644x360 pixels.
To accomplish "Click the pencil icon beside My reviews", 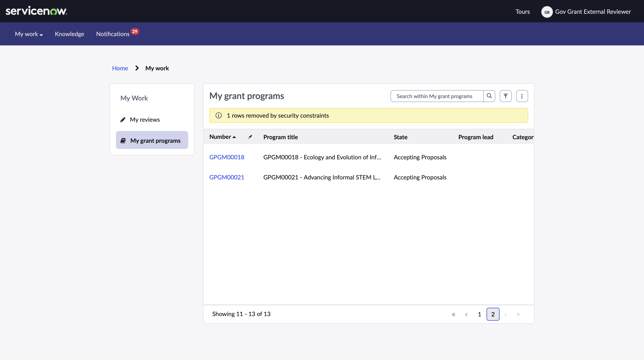I will click(123, 120).
